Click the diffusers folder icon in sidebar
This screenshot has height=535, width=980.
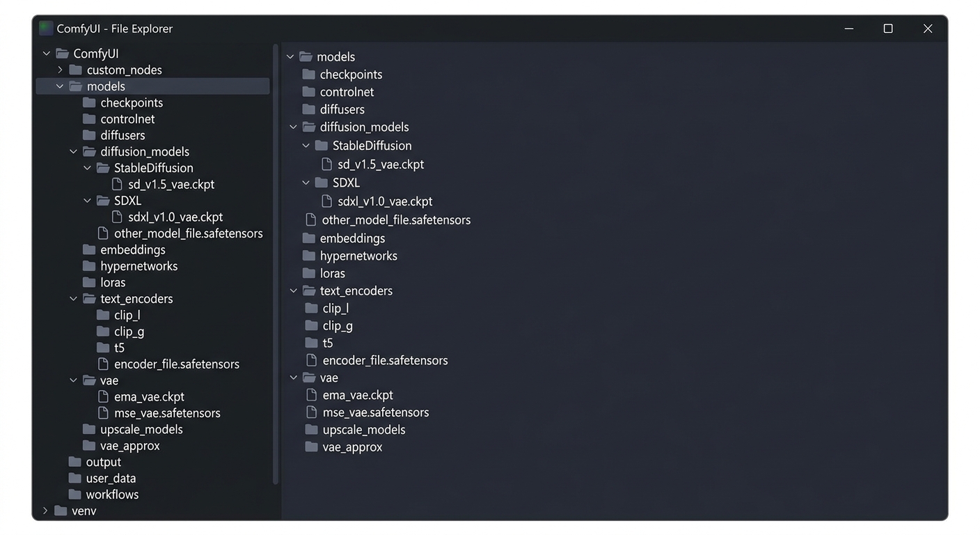pyautogui.click(x=89, y=135)
